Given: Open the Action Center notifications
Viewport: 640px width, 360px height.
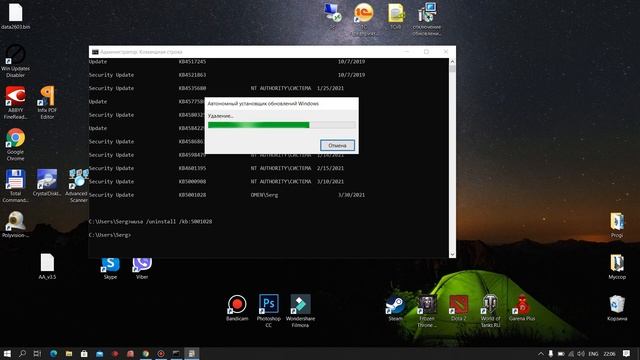Looking at the screenshot, I should [x=627, y=353].
